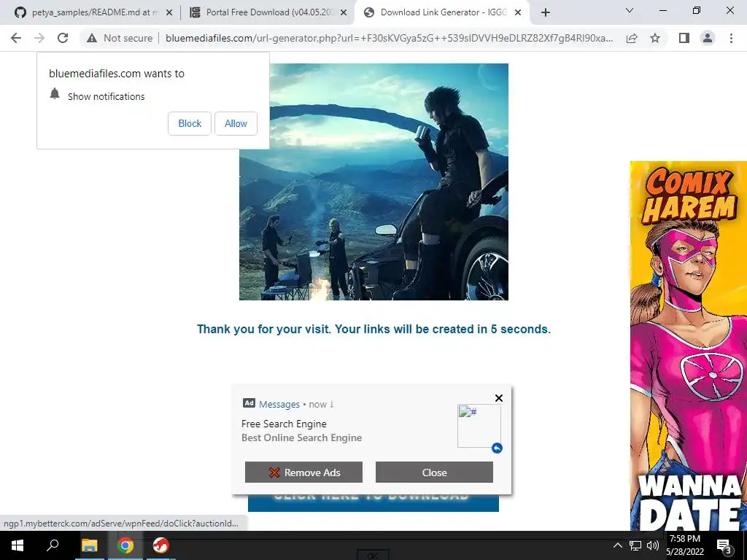This screenshot has height=560, width=747.
Task: Click the Final Fantasy game image
Action: (373, 182)
